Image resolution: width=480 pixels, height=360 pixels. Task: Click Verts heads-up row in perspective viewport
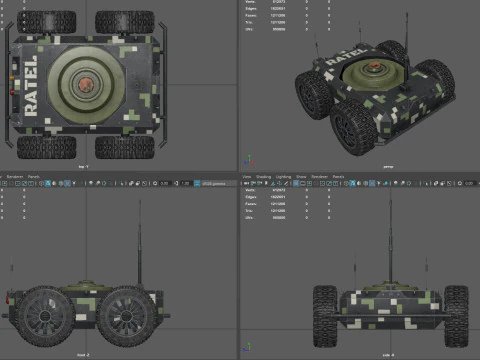[x=287, y=2]
